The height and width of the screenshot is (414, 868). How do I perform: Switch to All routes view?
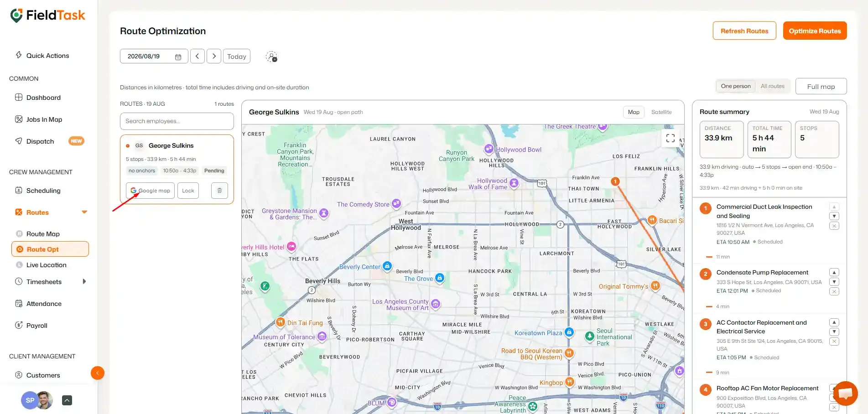tap(772, 86)
